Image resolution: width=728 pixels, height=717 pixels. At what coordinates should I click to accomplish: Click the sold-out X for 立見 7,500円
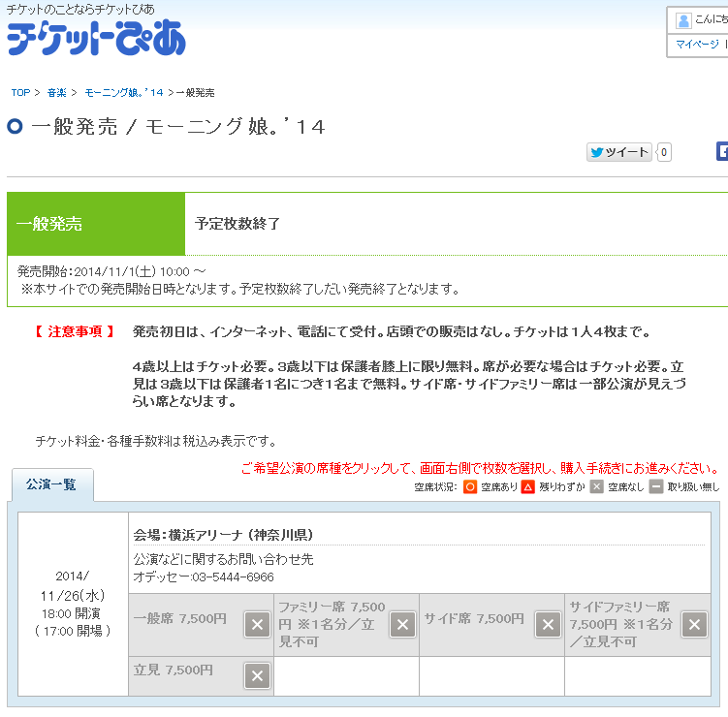257,675
